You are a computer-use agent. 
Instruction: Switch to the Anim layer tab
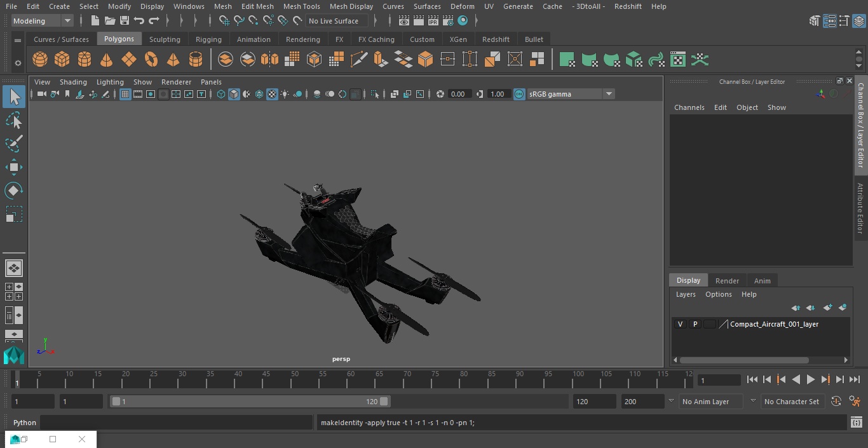click(762, 280)
